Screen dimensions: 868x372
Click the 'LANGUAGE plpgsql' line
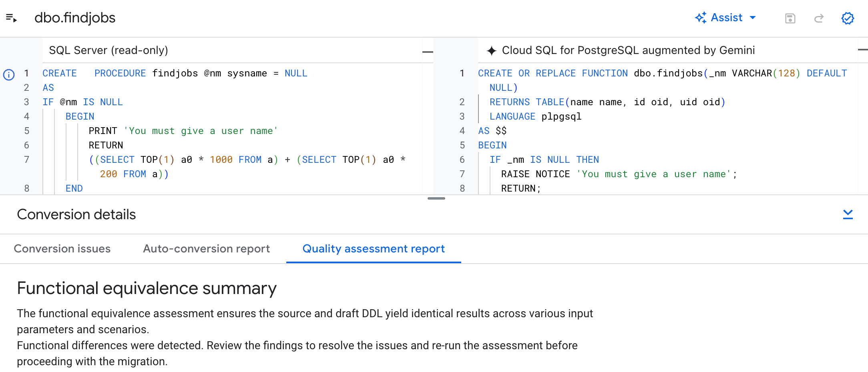[535, 117]
